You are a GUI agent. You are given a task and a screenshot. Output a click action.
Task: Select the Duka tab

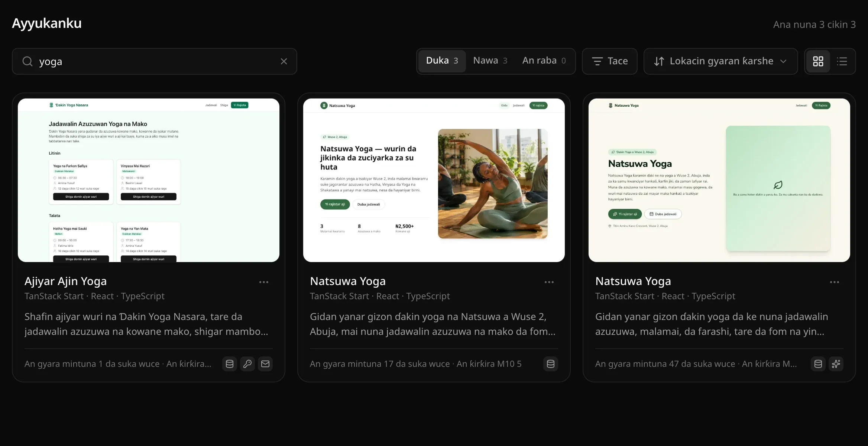point(442,61)
